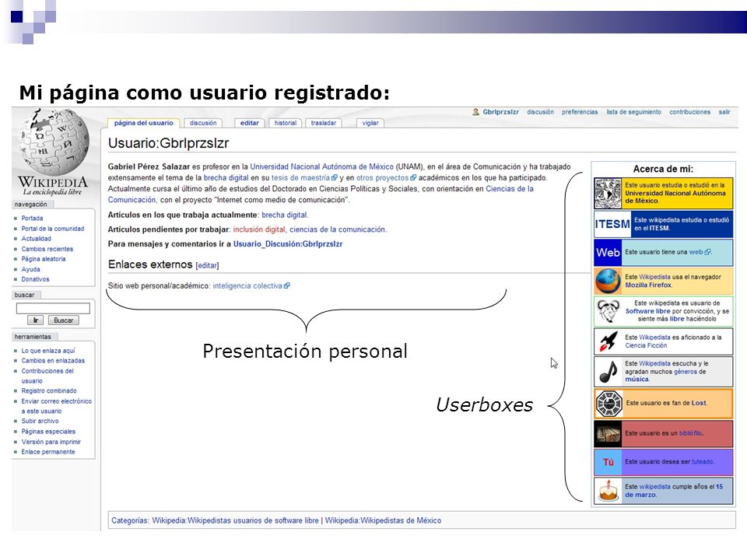Click the GNU head free software icon
The height and width of the screenshot is (560, 747).
pos(608,311)
